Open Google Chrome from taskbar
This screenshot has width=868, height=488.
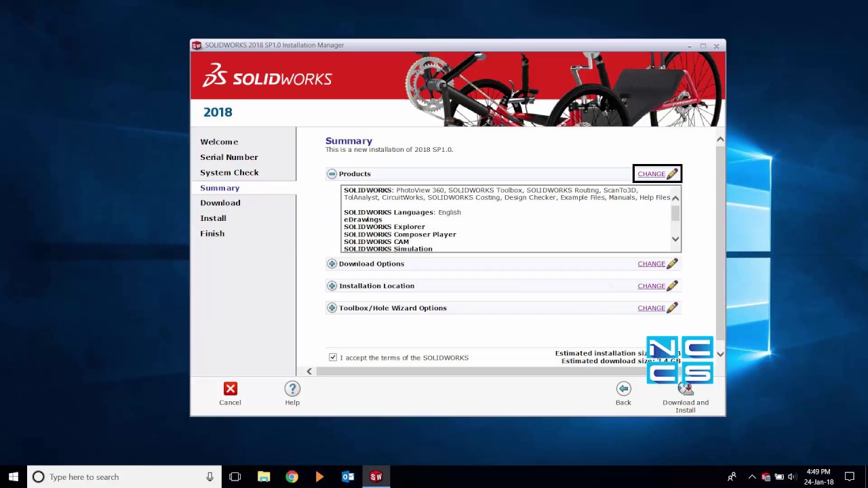point(292,476)
